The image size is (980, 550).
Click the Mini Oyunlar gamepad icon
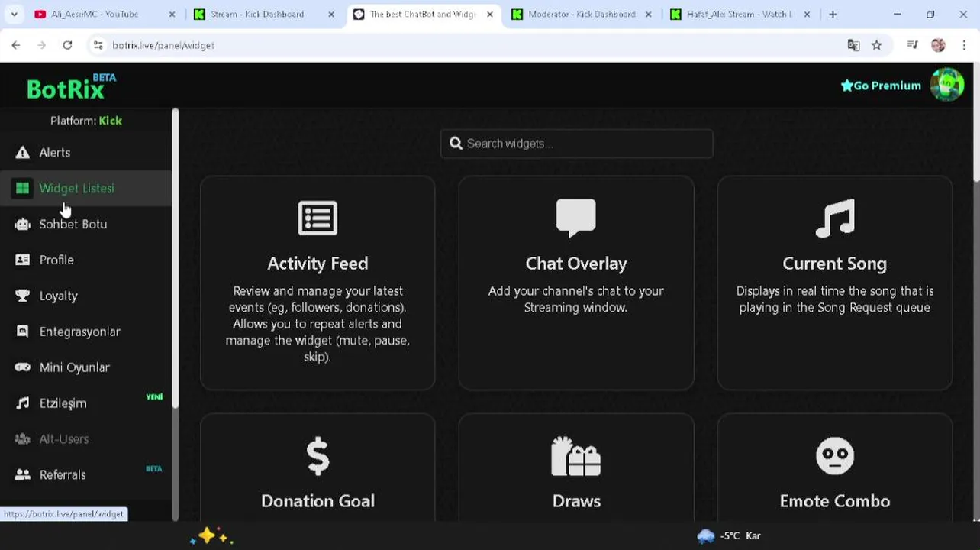coord(23,367)
